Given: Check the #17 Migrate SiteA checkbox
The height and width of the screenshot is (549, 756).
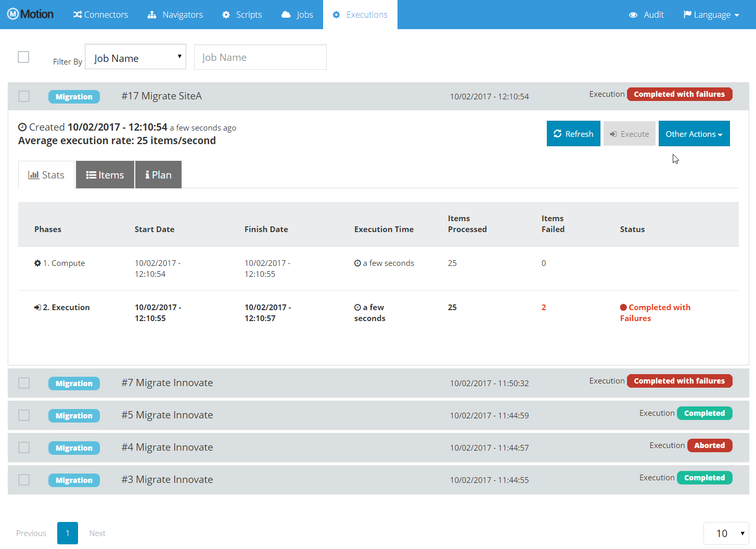Looking at the screenshot, I should [x=24, y=96].
